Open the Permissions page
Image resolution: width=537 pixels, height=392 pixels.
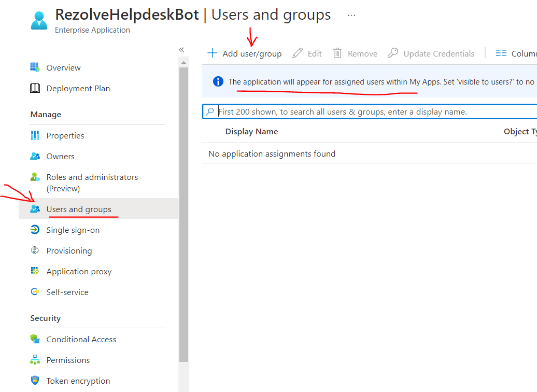tap(68, 360)
